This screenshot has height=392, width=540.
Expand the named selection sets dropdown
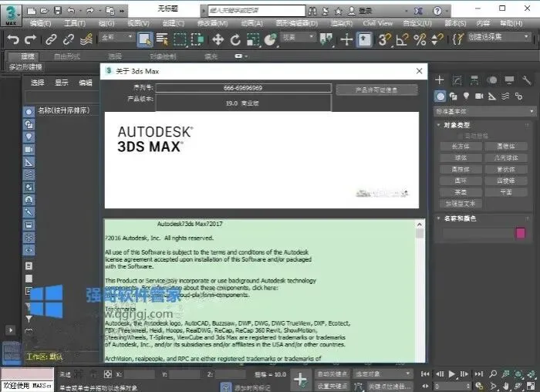[x=498, y=37]
